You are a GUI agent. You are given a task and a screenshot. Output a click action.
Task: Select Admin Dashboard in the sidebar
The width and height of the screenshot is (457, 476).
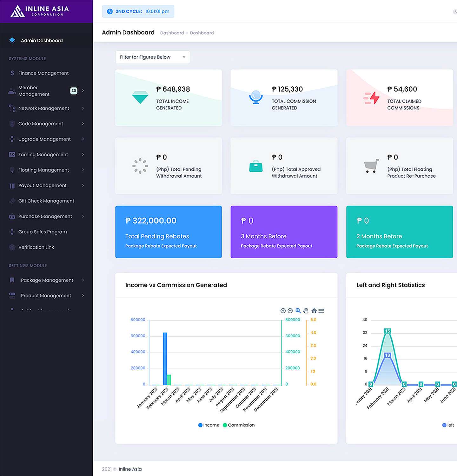tap(41, 40)
